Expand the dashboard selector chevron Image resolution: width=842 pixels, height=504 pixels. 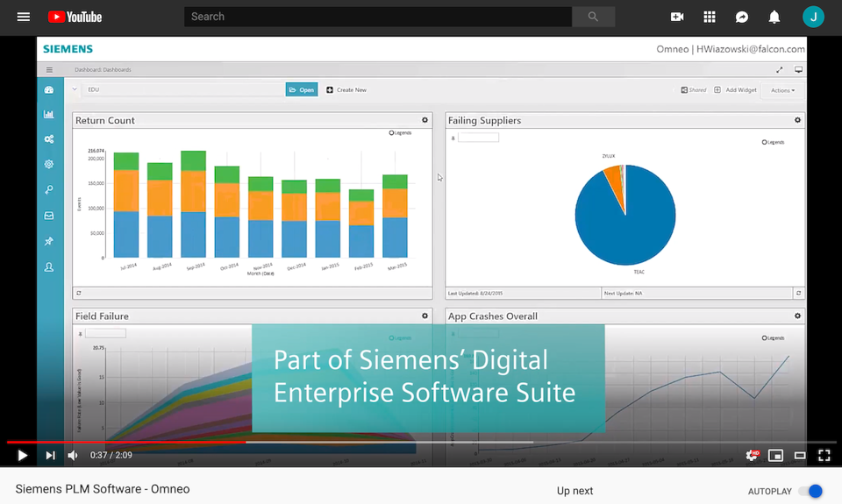point(75,89)
